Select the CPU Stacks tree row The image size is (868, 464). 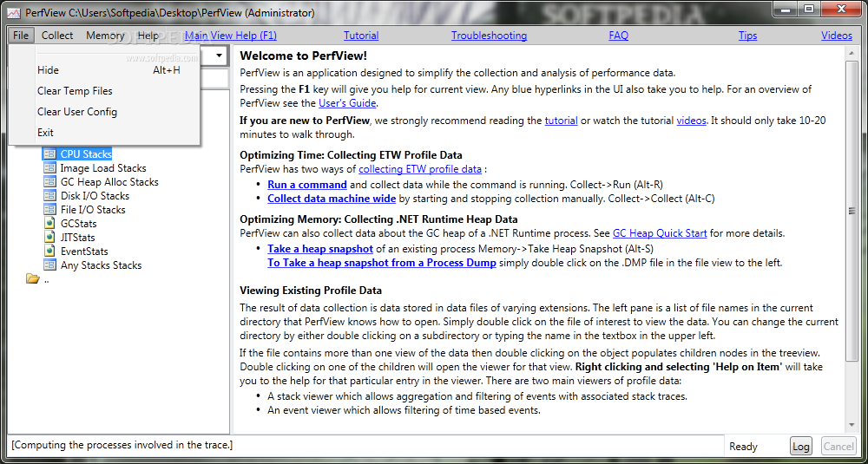pyautogui.click(x=86, y=154)
